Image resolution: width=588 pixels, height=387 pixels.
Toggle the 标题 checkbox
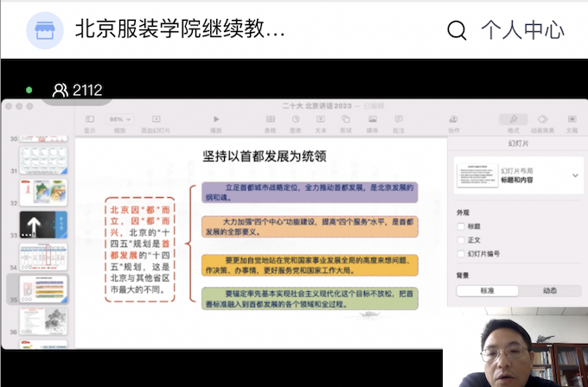pyautogui.click(x=461, y=226)
